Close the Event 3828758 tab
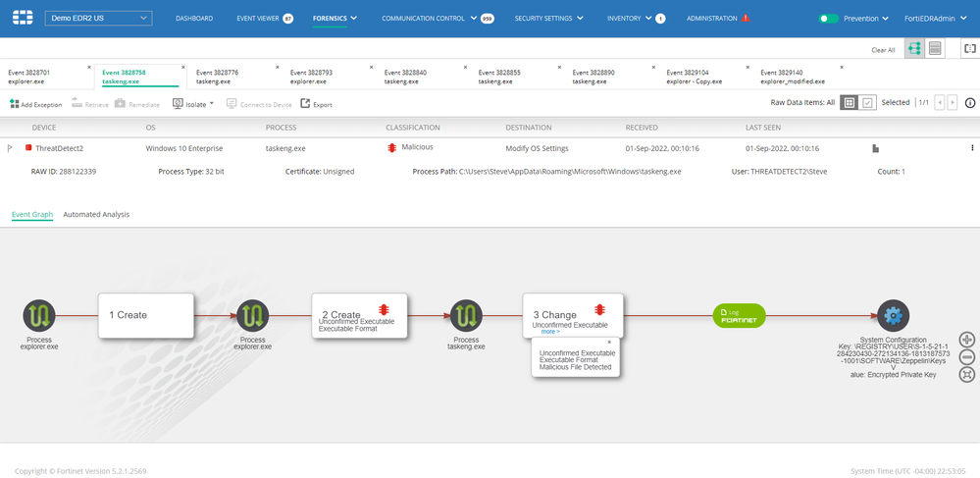 183,67
